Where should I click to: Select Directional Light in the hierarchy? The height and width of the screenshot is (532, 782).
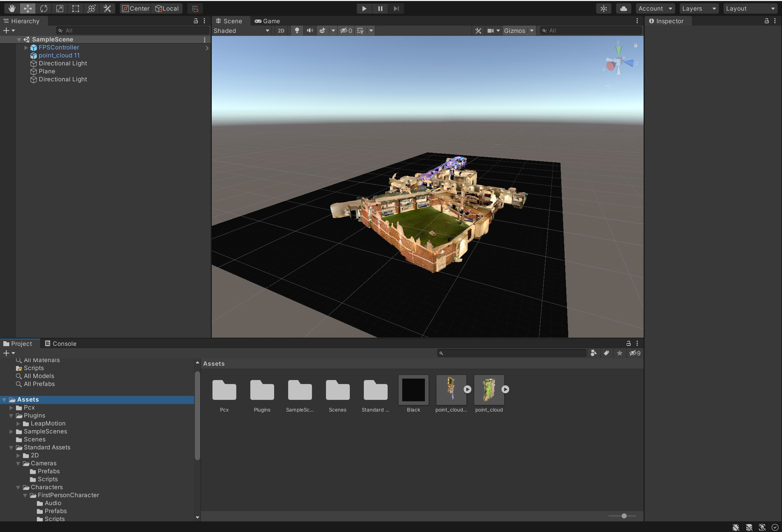coord(63,63)
